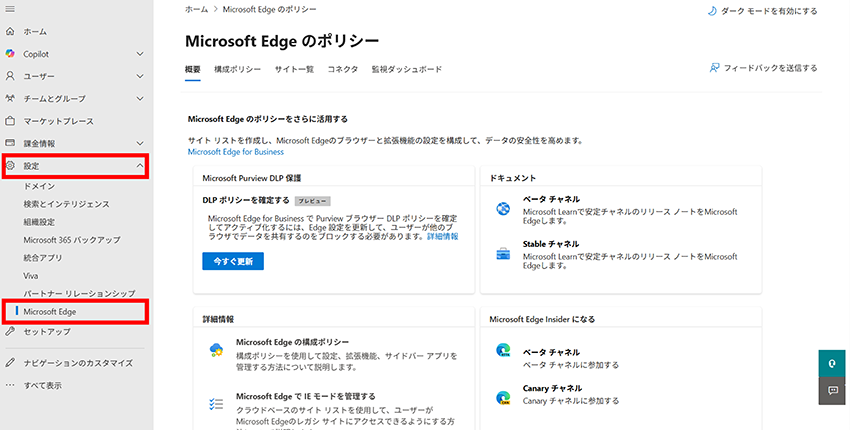
Task: Click the Copilot icon in navigation
Action: (x=10, y=53)
